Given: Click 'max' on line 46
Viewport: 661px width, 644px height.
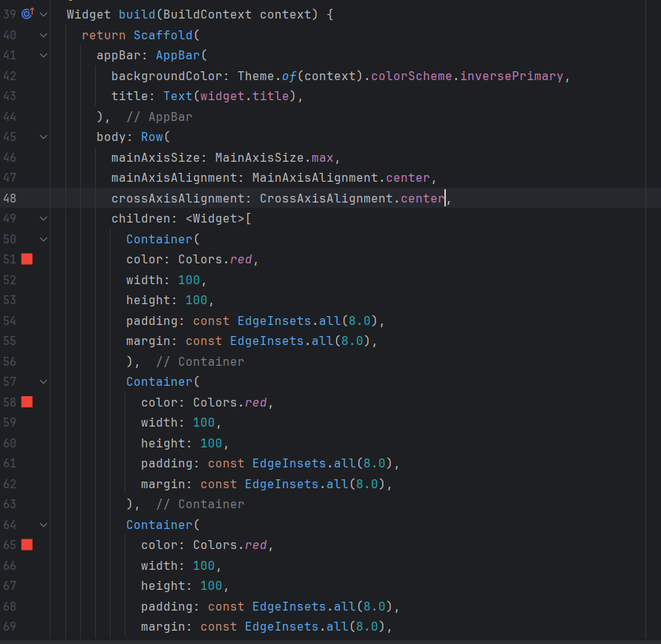Looking at the screenshot, I should coord(323,157).
